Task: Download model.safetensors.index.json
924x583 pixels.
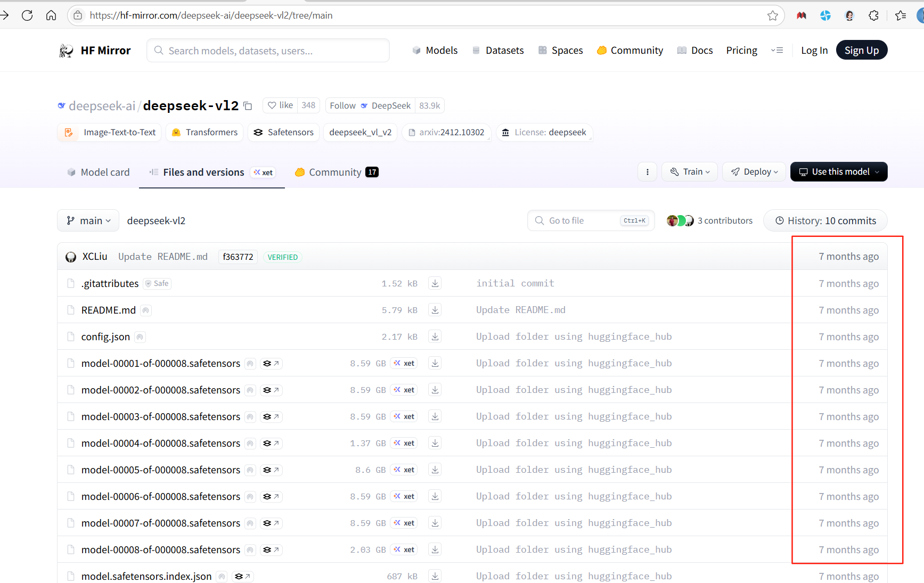Action: [x=435, y=576]
